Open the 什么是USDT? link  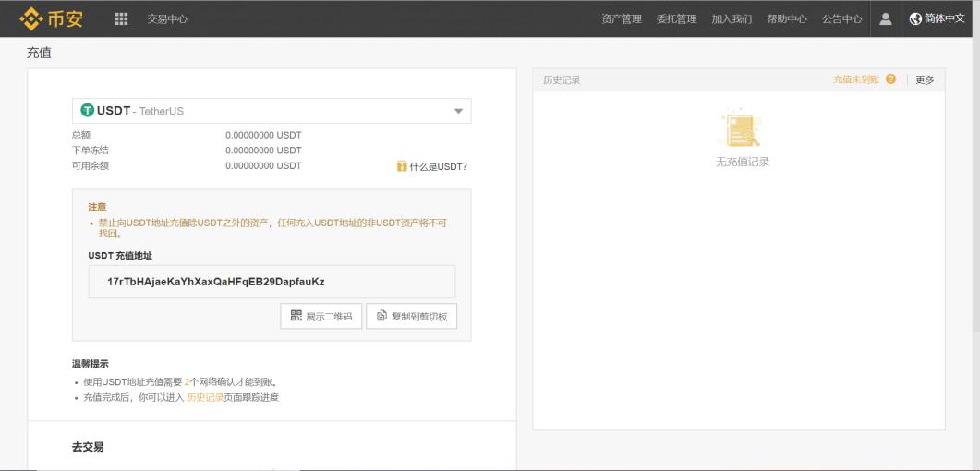[x=438, y=167]
